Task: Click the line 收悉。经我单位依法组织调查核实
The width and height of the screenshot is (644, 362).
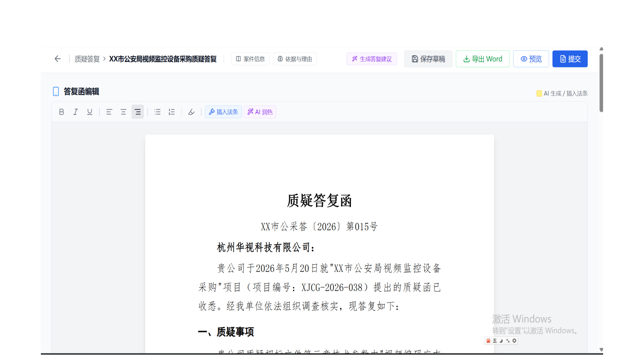Action: [268, 306]
